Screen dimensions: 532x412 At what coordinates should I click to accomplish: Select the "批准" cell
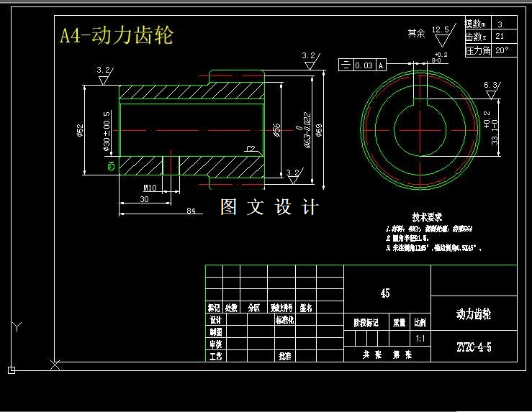click(x=284, y=356)
